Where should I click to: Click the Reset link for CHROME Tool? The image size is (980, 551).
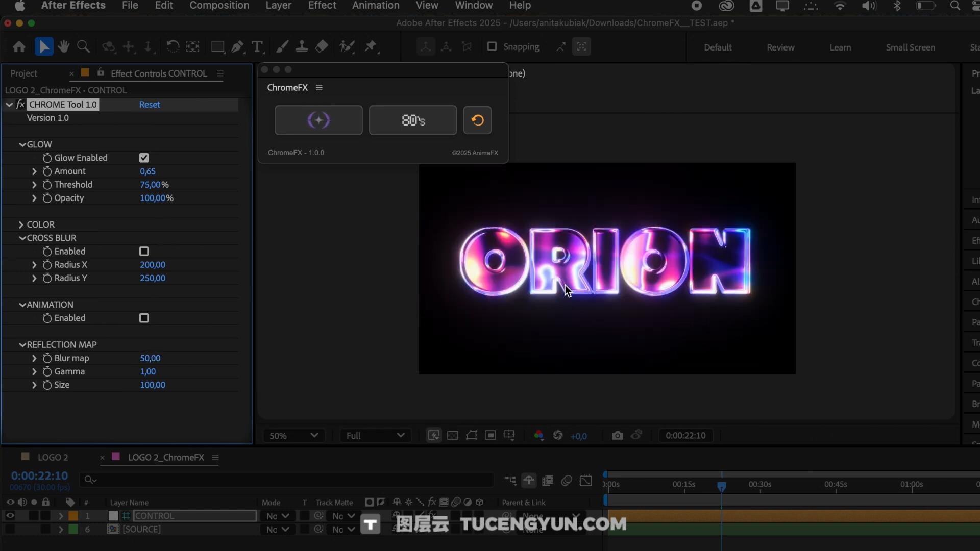150,105
